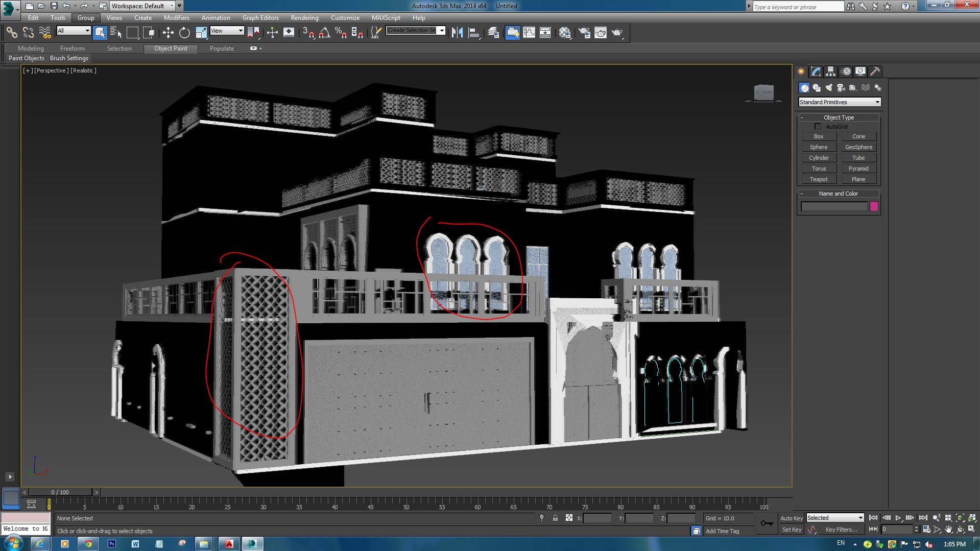Select the Move tool in the toolbar
Image resolution: width=980 pixels, height=551 pixels.
168,33
